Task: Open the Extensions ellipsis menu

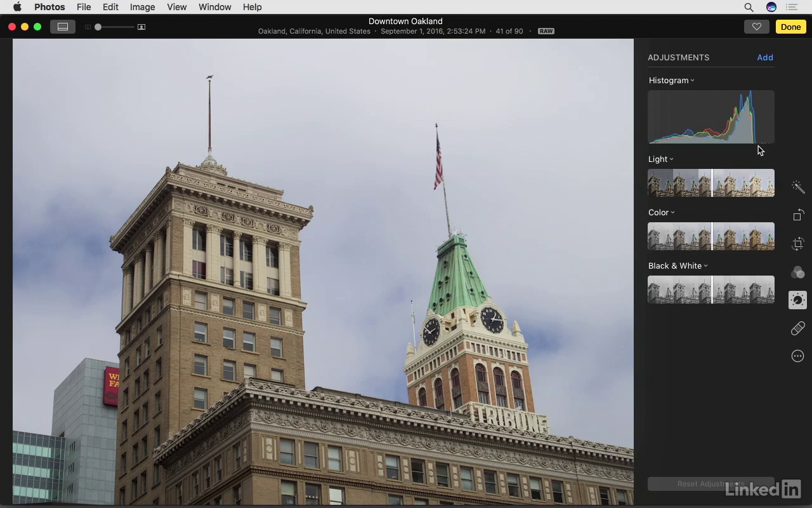Action: coord(798,356)
